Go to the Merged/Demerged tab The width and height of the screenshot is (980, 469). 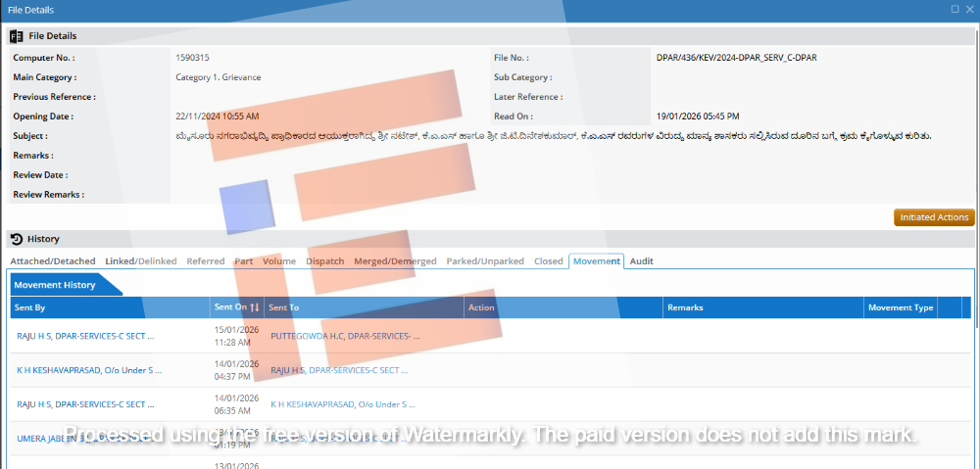point(395,261)
